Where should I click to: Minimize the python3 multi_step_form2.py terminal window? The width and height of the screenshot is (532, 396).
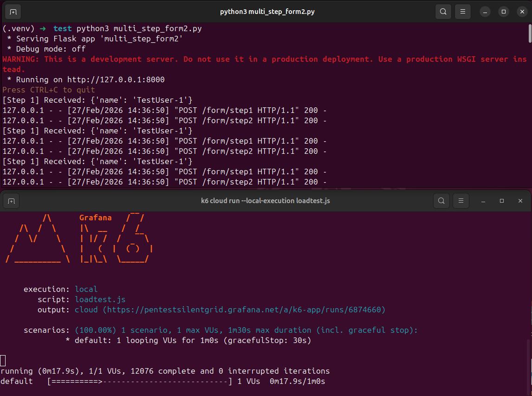tap(485, 12)
